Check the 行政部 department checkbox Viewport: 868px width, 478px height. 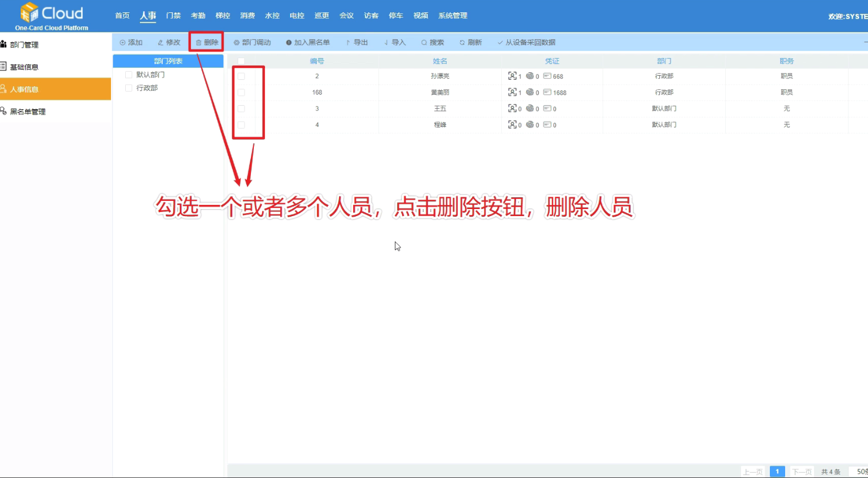click(129, 87)
